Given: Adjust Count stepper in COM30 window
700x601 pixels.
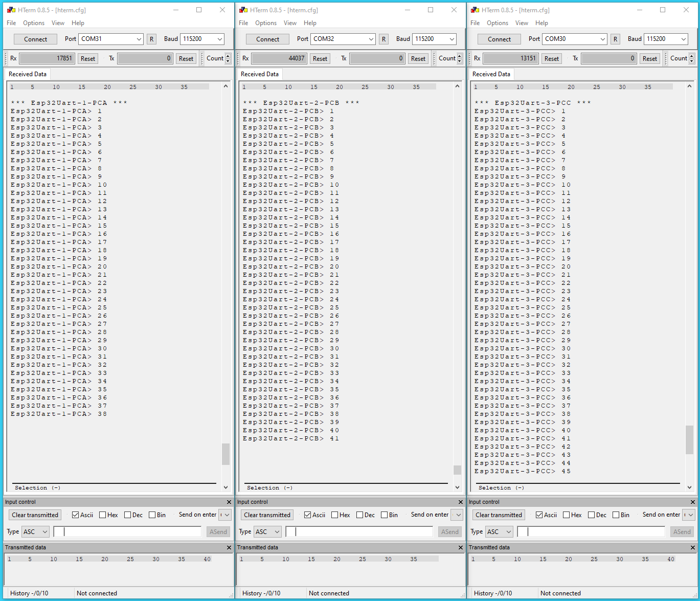Looking at the screenshot, I should 692,59.
